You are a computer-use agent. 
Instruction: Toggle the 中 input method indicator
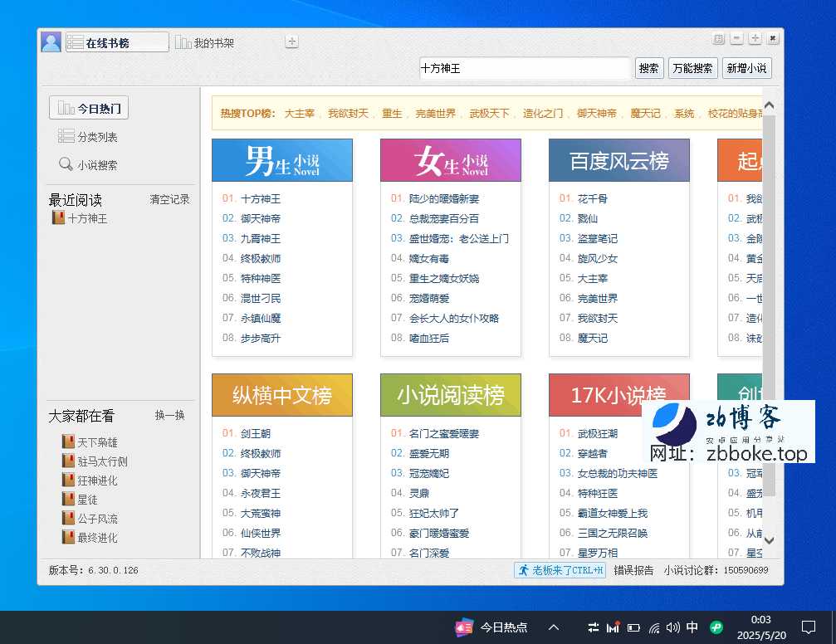692,627
